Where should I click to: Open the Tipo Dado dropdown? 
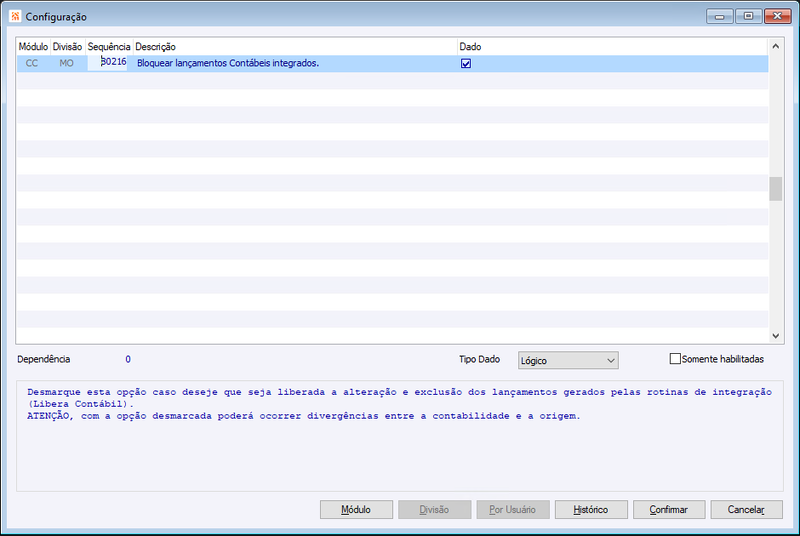click(x=568, y=361)
